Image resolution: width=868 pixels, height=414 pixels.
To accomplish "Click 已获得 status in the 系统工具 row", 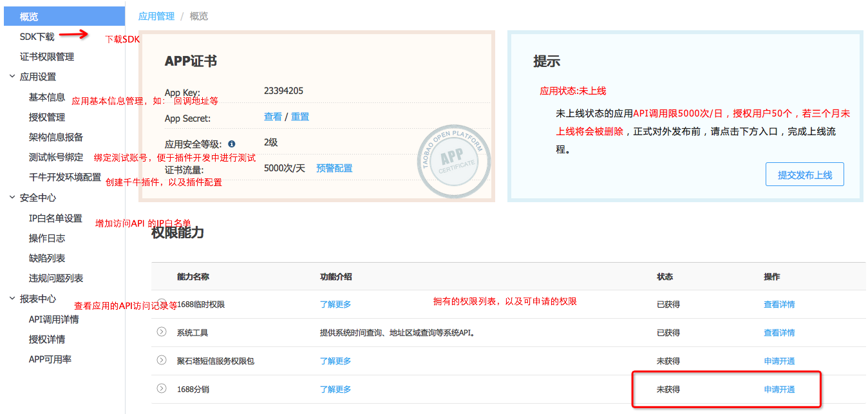I will (668, 333).
